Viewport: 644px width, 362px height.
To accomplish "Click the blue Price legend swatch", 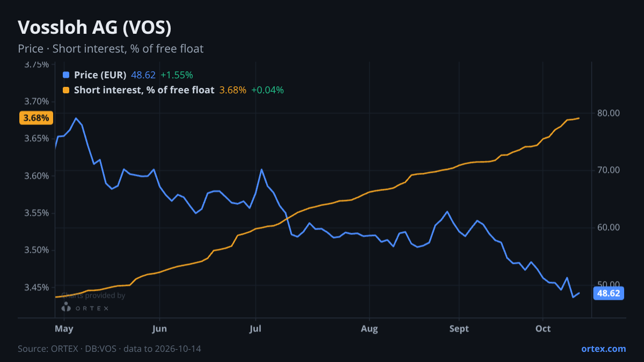I will pos(66,75).
